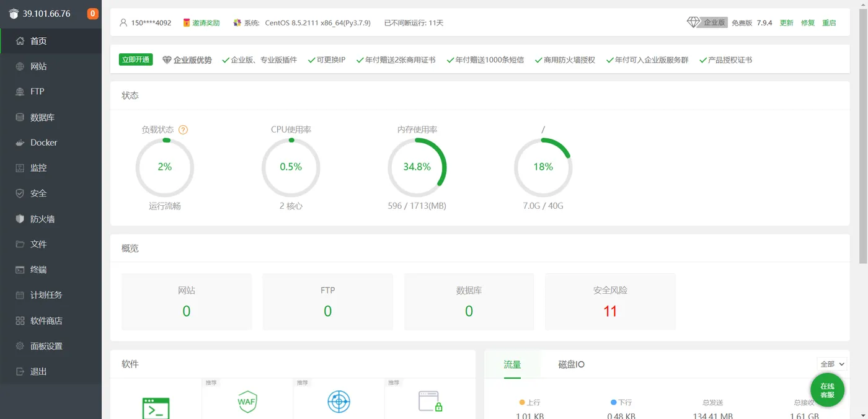Screen dimensions: 868x419
Task: Click the 修复 link in header
Action: [808, 23]
